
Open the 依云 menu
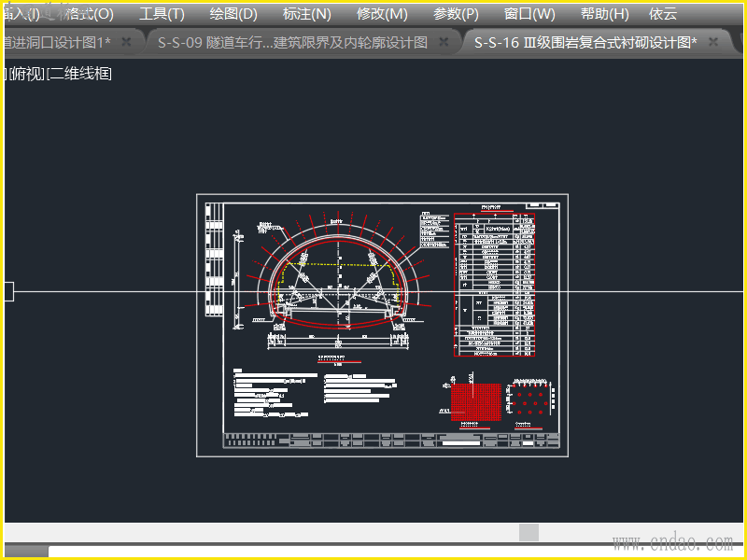(663, 14)
